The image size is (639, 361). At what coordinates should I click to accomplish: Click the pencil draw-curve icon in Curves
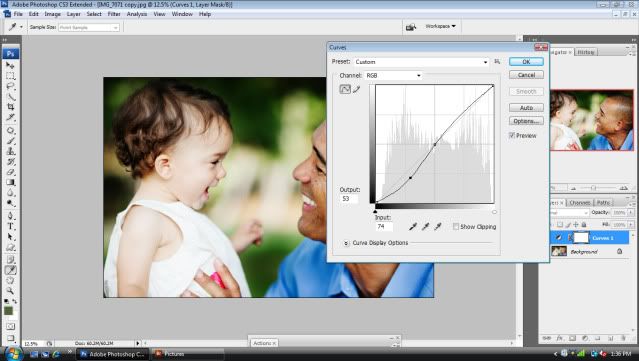tap(357, 89)
